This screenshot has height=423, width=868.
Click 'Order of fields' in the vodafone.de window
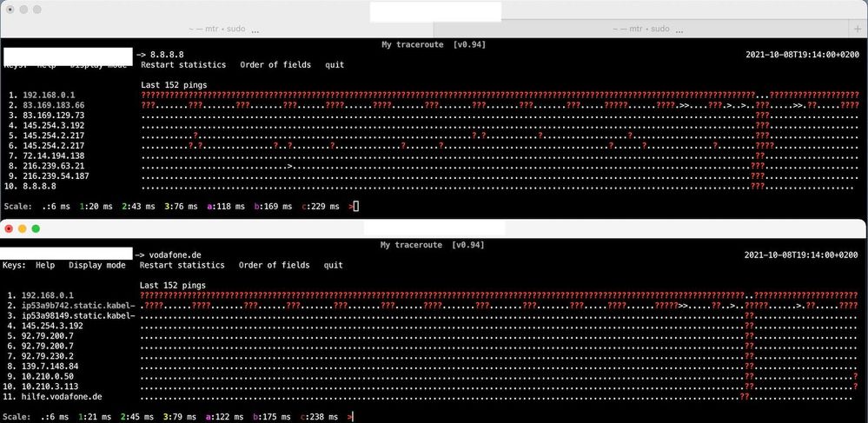pyautogui.click(x=274, y=265)
